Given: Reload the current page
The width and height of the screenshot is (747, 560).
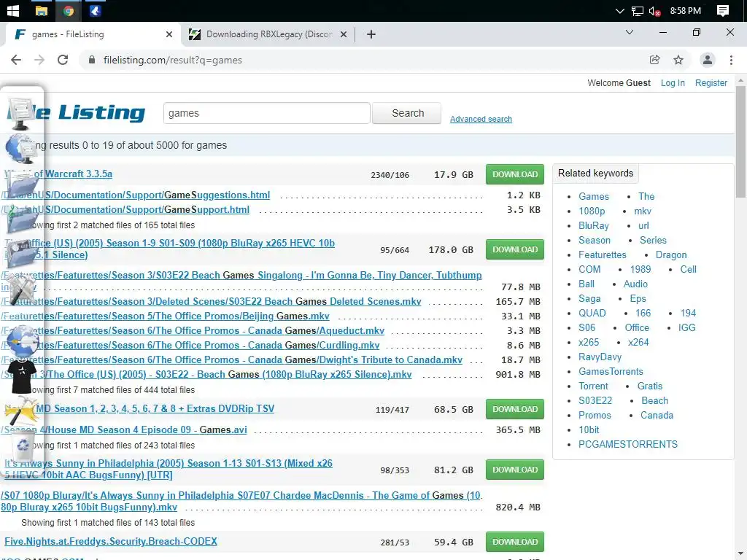Looking at the screenshot, I should (x=63, y=60).
